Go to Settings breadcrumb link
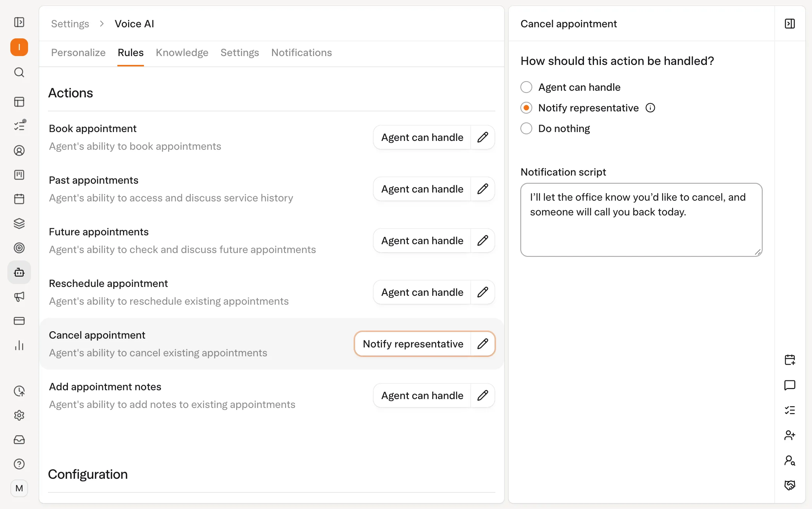Viewport: 812px width, 509px height. (x=70, y=24)
